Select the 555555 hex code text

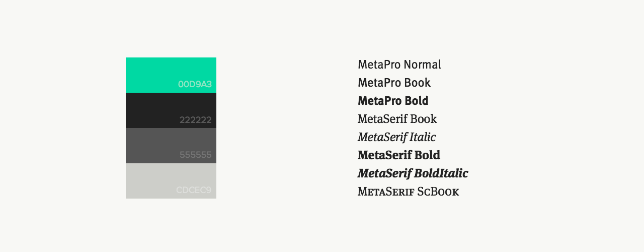195,155
